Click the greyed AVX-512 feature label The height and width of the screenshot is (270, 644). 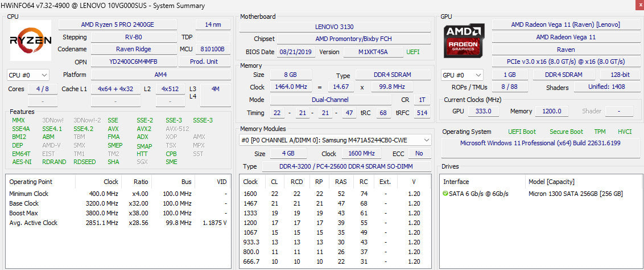[x=177, y=129]
